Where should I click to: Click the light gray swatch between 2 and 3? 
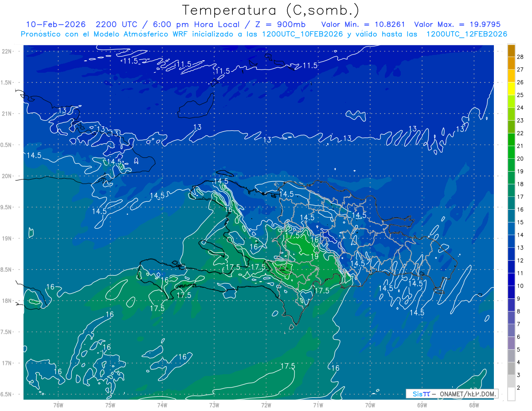pyautogui.click(x=511, y=381)
